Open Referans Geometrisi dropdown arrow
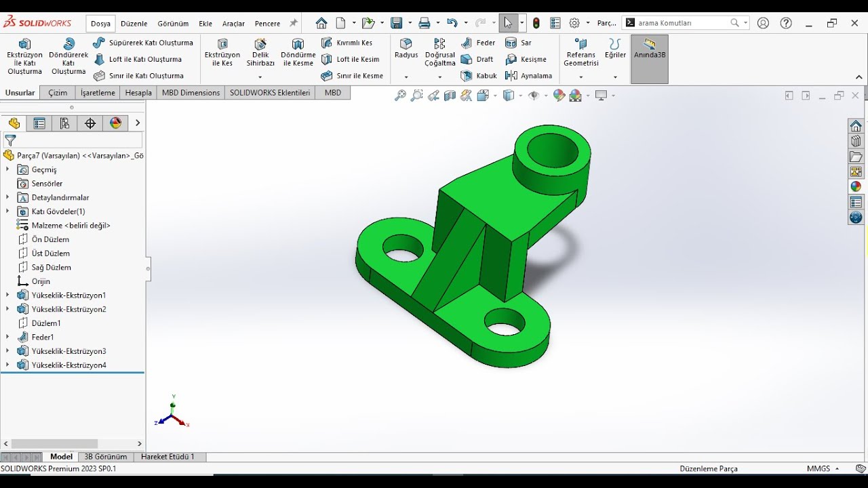 tap(581, 77)
